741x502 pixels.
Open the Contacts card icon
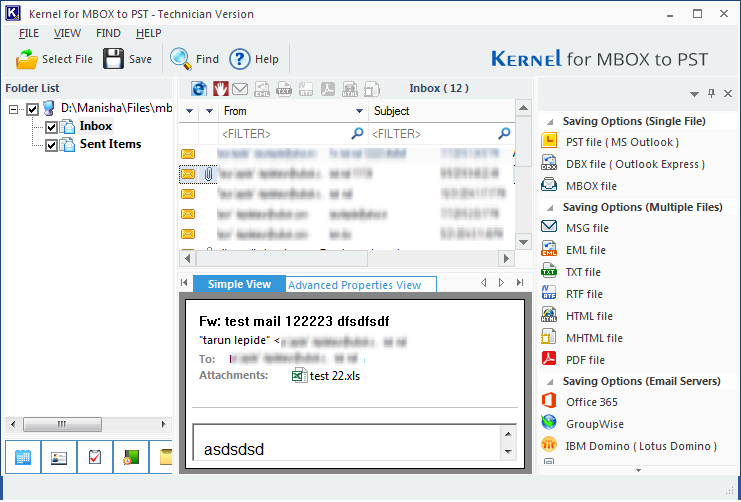coord(59,457)
